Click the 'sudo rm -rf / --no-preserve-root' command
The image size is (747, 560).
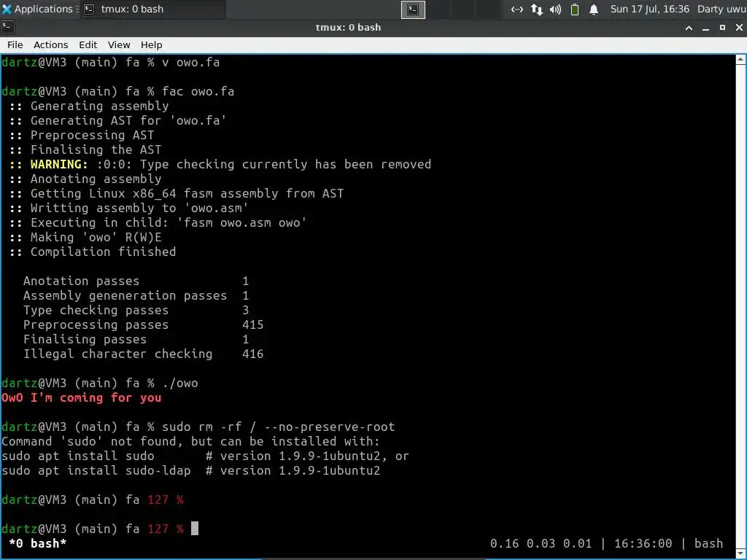[278, 427]
